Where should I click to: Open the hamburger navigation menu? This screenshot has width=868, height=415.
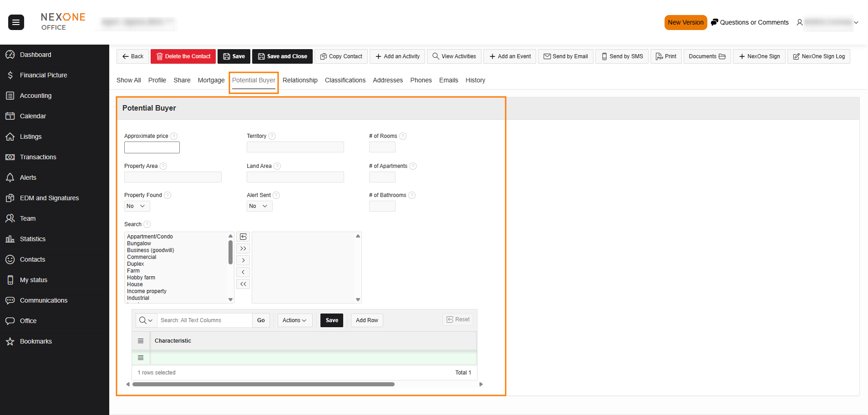click(x=16, y=22)
